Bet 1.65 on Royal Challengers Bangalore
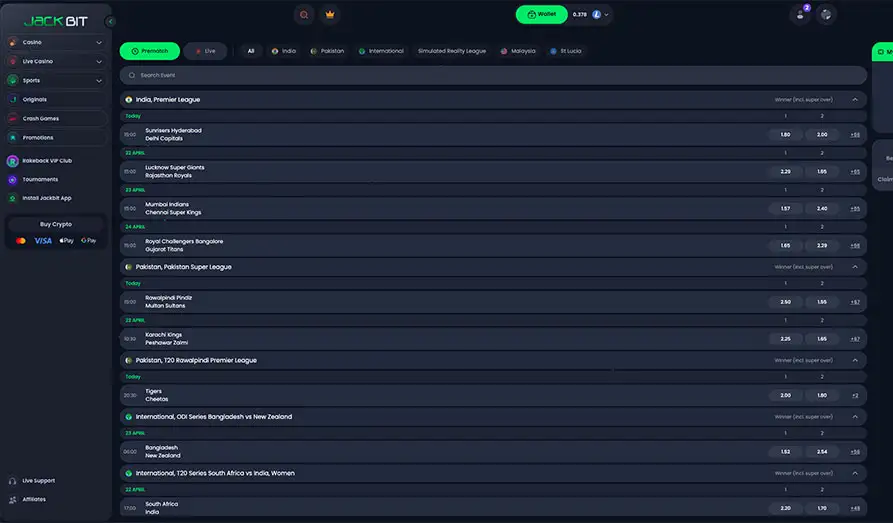Screen dimensions: 893x523 point(785,246)
